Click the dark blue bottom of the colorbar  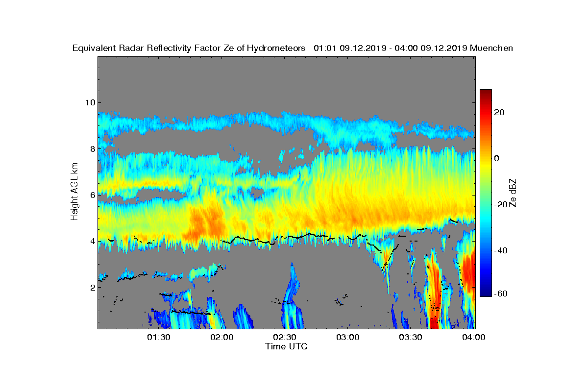tap(486, 293)
